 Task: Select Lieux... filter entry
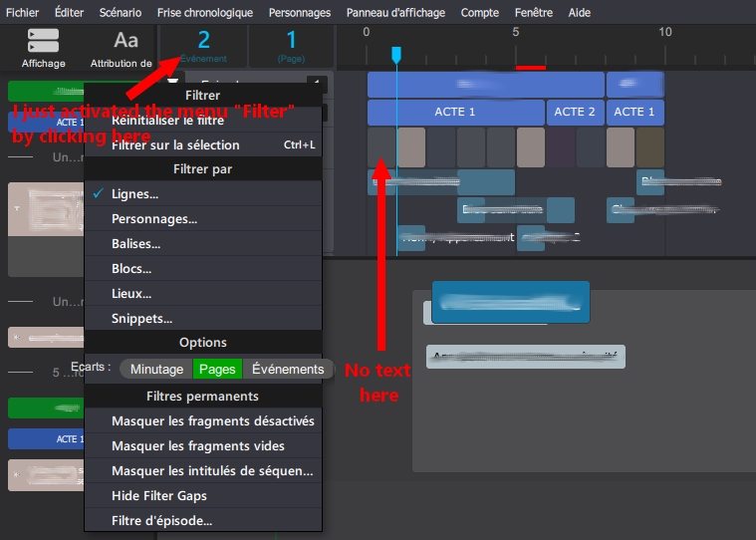(203, 293)
